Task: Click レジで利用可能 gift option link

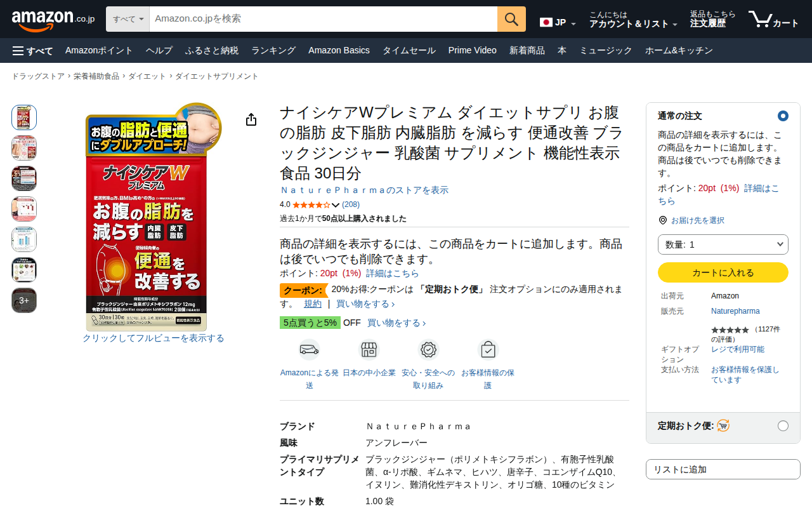Action: 738,349
